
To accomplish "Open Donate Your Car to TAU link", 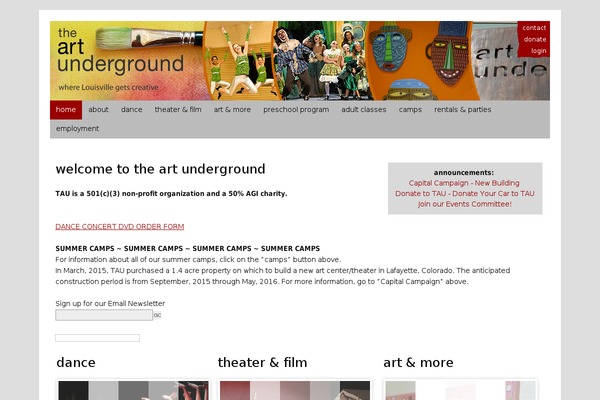I will click(493, 193).
